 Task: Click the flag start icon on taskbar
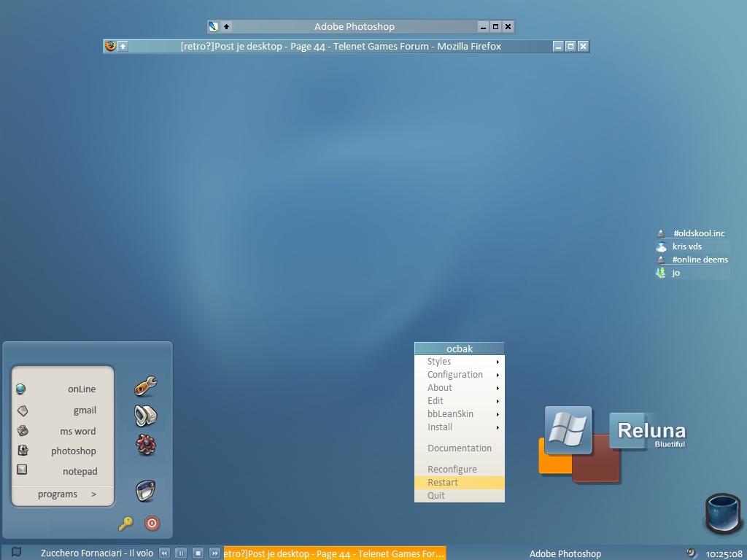[x=16, y=553]
